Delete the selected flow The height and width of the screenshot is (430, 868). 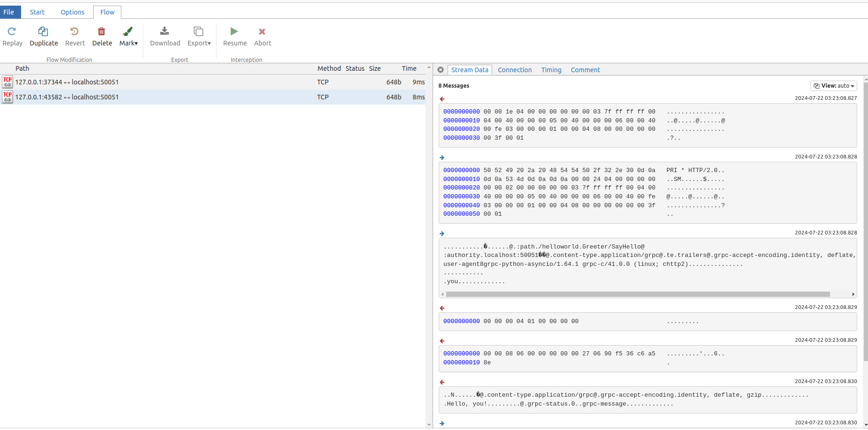[102, 37]
